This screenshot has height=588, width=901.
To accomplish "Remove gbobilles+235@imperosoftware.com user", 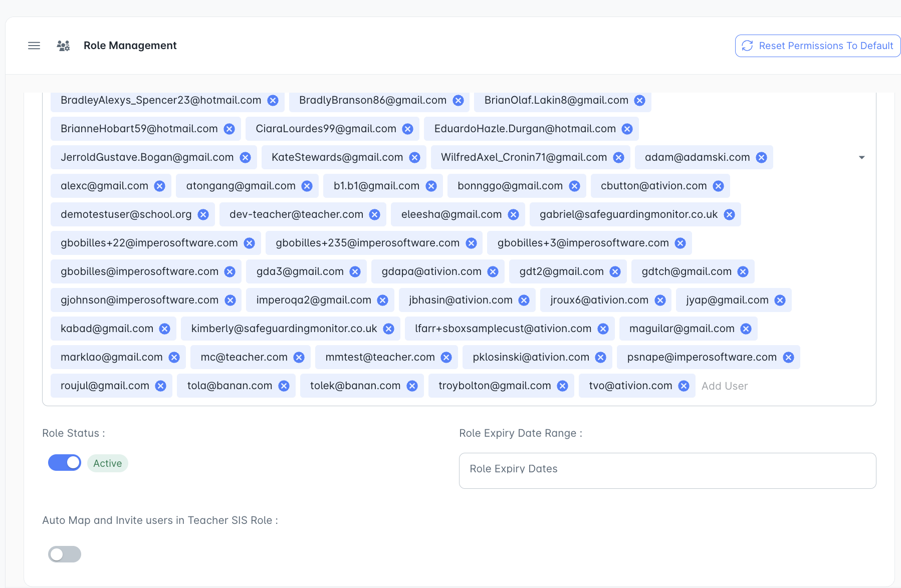I will click(x=472, y=243).
